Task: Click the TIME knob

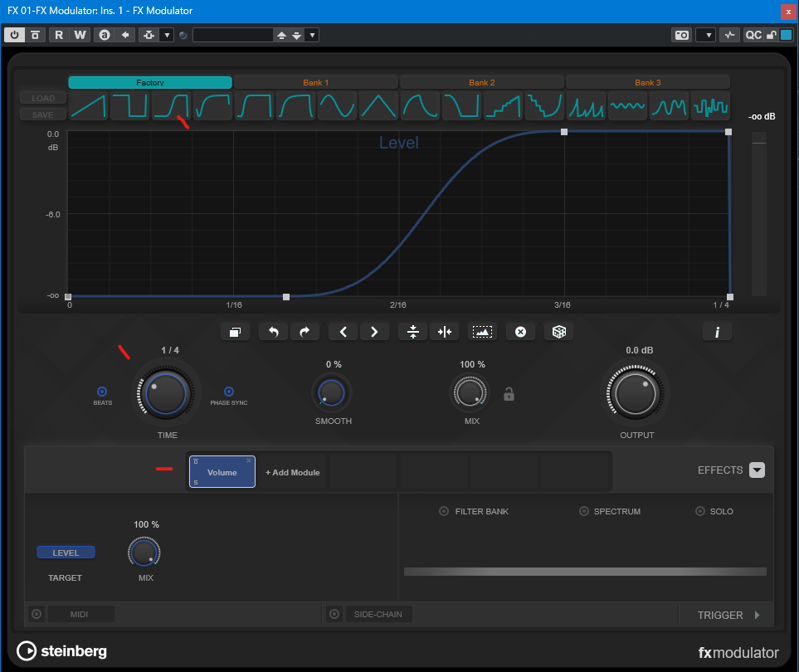Action: (x=166, y=393)
